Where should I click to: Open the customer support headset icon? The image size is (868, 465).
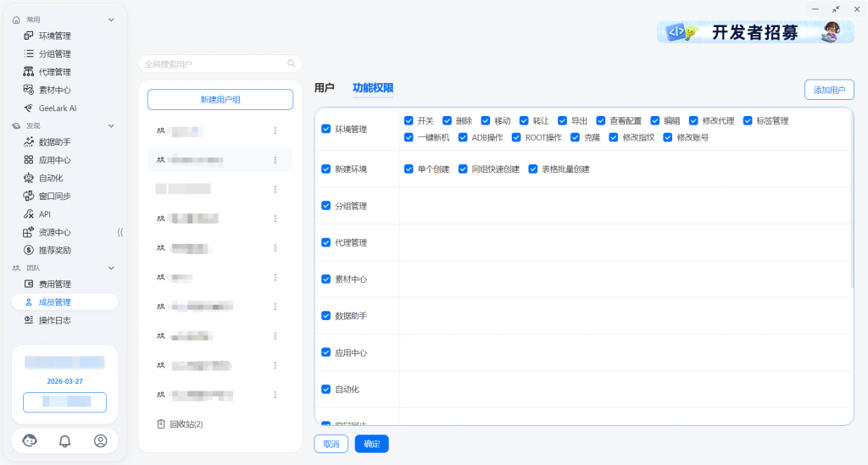pos(30,440)
